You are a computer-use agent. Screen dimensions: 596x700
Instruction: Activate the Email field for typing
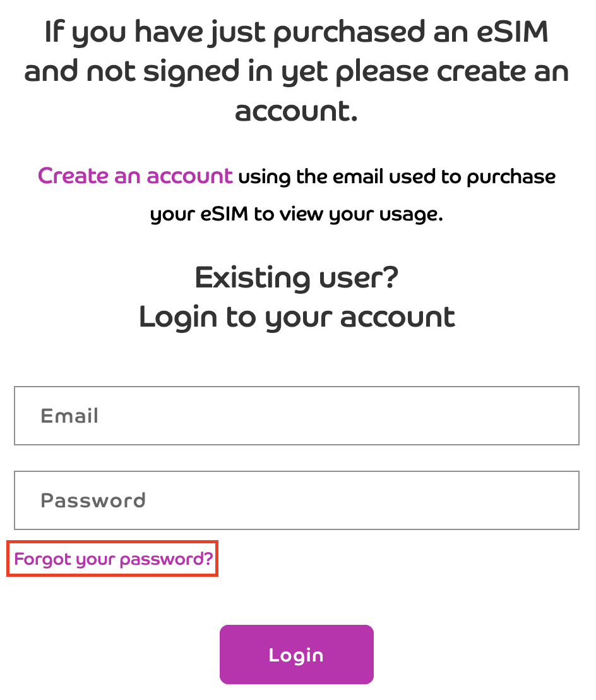click(297, 416)
